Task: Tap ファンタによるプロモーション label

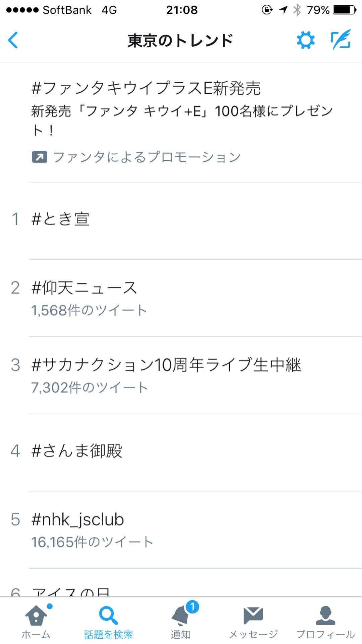Action: point(147,157)
